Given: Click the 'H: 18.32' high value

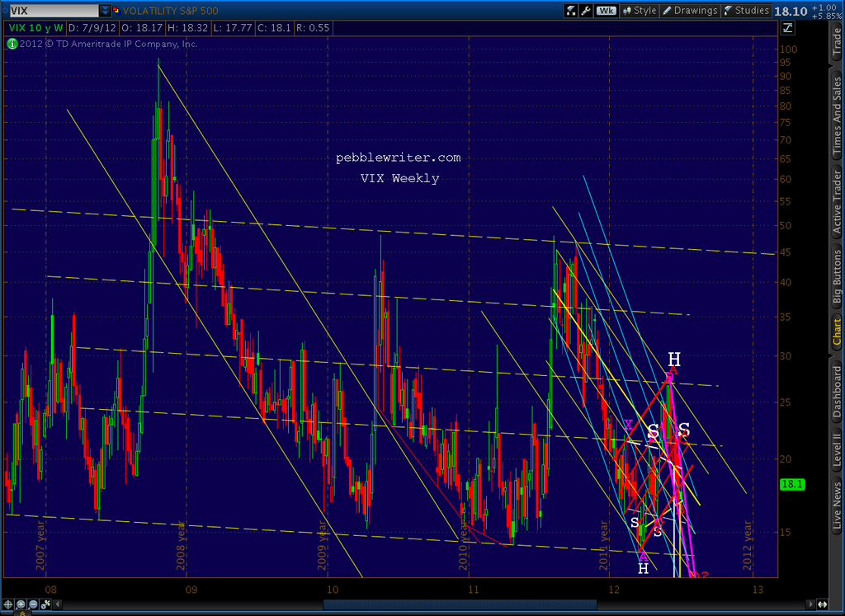Looking at the screenshot, I should (186, 27).
